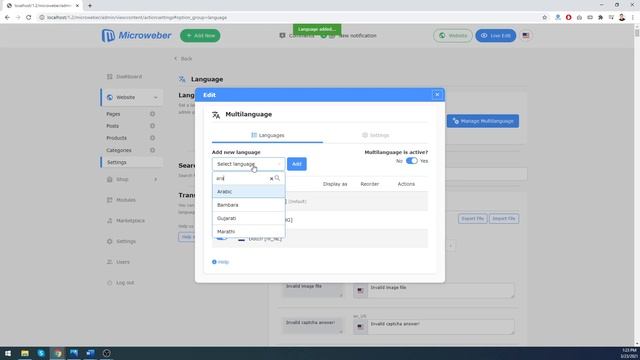Open Comments in the top bar
The height and width of the screenshot is (360, 640).
click(297, 36)
